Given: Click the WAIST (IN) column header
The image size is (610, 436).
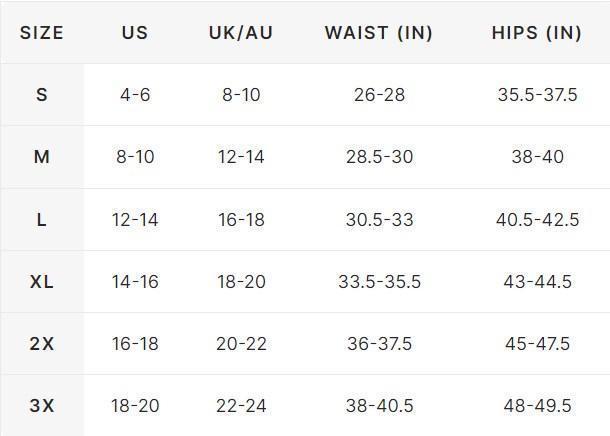Looking at the screenshot, I should pyautogui.click(x=379, y=33).
